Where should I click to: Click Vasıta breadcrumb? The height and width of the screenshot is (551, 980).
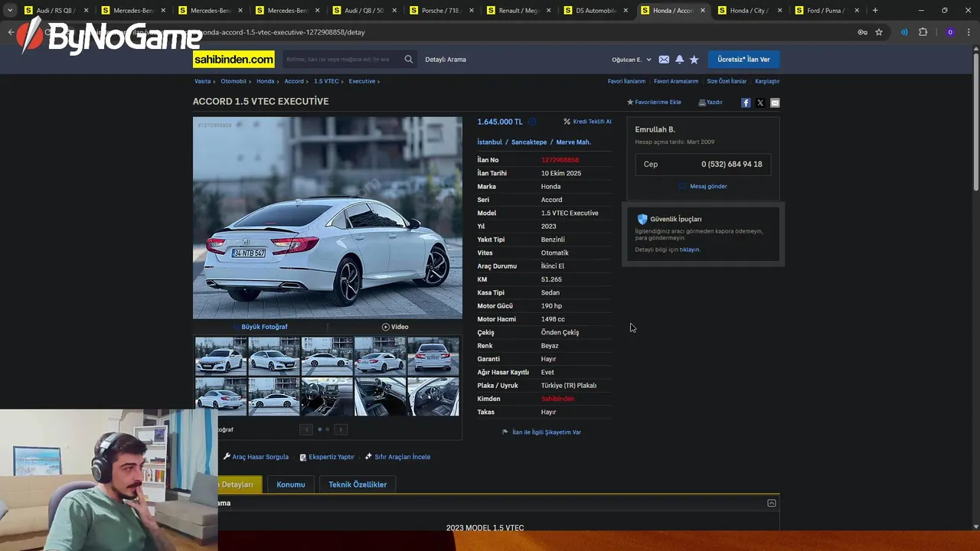pyautogui.click(x=202, y=81)
